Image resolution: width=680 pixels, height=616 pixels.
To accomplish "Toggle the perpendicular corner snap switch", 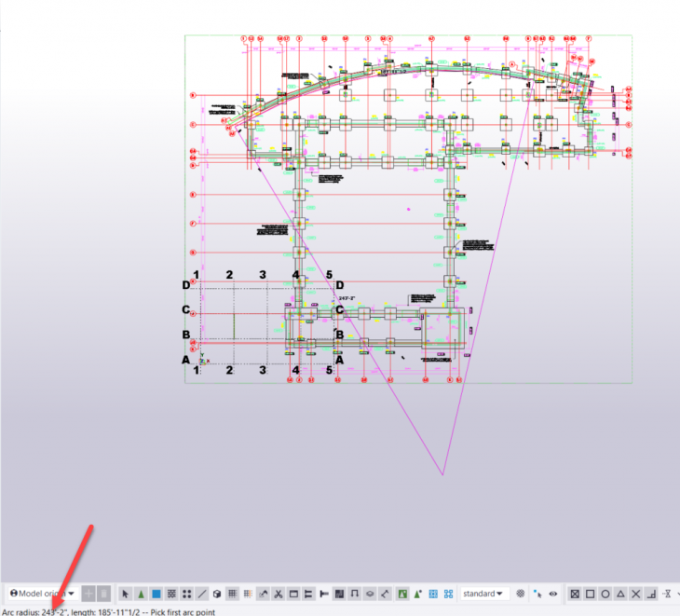I will [651, 594].
